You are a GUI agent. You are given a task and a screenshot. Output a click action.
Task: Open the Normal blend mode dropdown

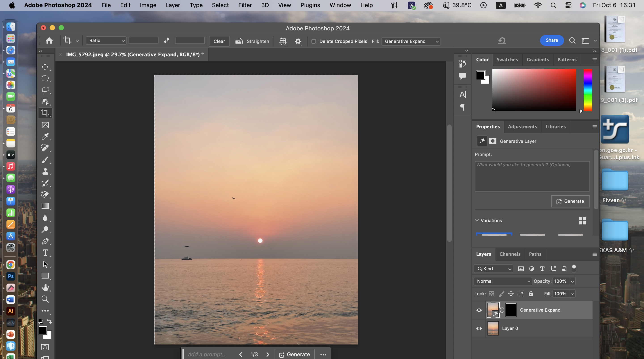503,281
